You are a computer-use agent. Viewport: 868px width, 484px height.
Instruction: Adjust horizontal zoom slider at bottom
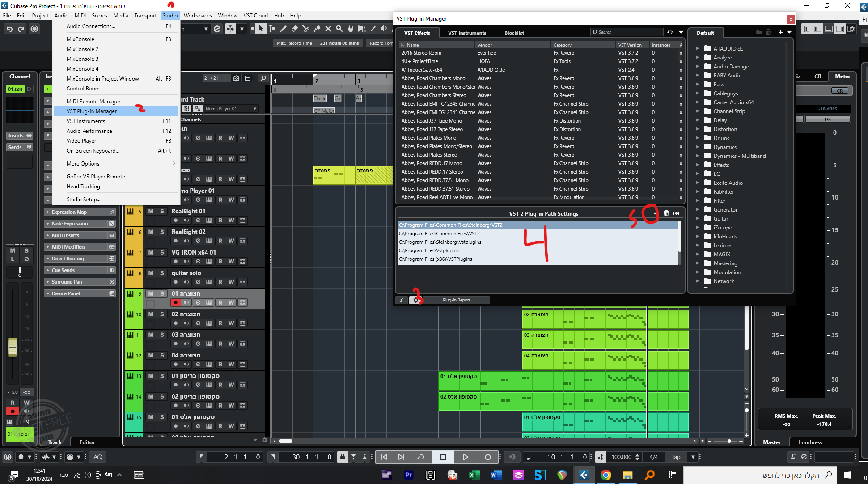tap(729, 441)
